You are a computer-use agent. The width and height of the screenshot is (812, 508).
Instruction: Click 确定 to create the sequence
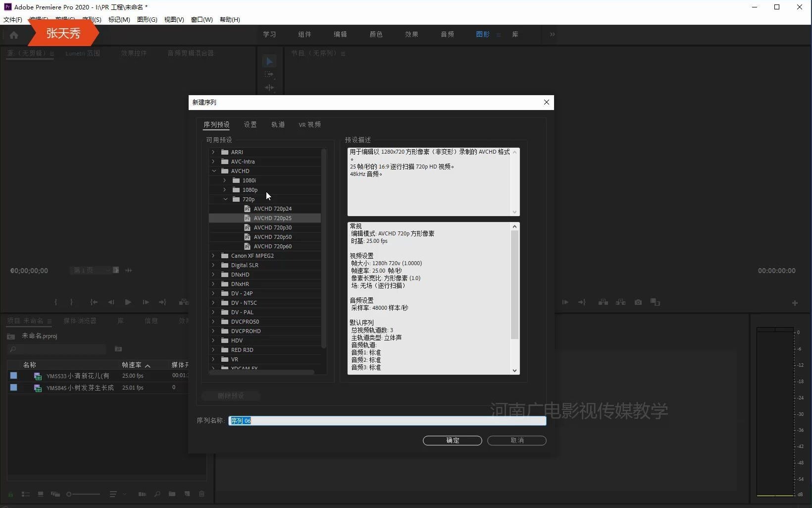[x=453, y=441]
